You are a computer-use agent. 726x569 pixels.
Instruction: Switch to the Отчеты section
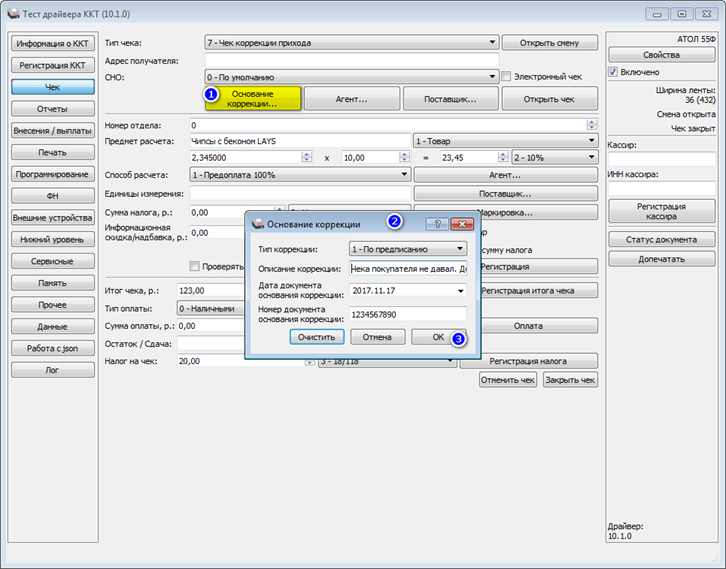(x=52, y=109)
